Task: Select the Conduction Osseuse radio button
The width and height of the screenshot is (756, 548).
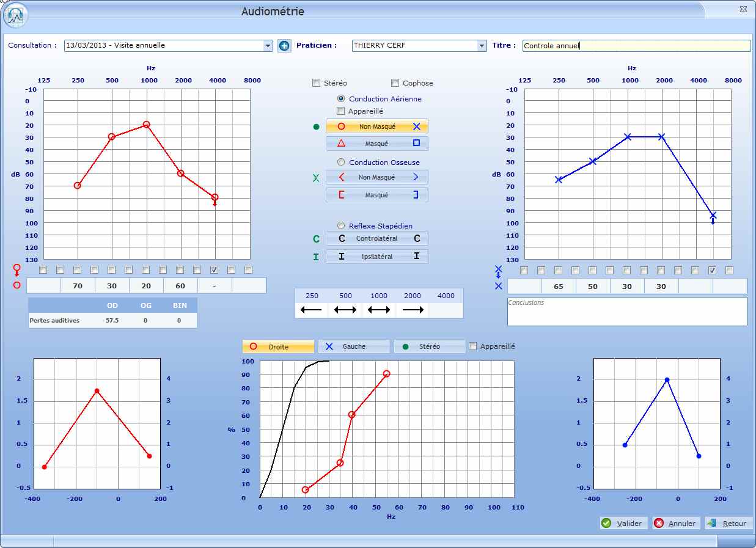Action: point(341,163)
